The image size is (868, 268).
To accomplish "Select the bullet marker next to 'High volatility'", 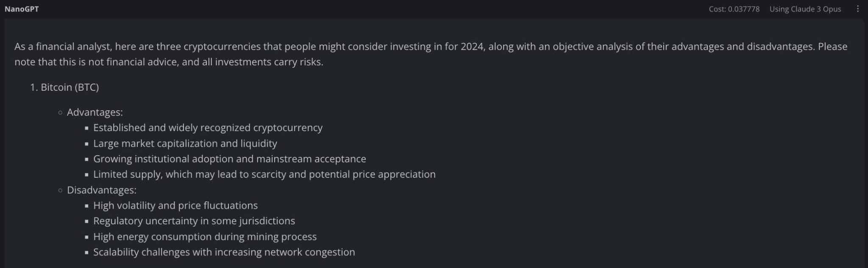I will tap(87, 205).
